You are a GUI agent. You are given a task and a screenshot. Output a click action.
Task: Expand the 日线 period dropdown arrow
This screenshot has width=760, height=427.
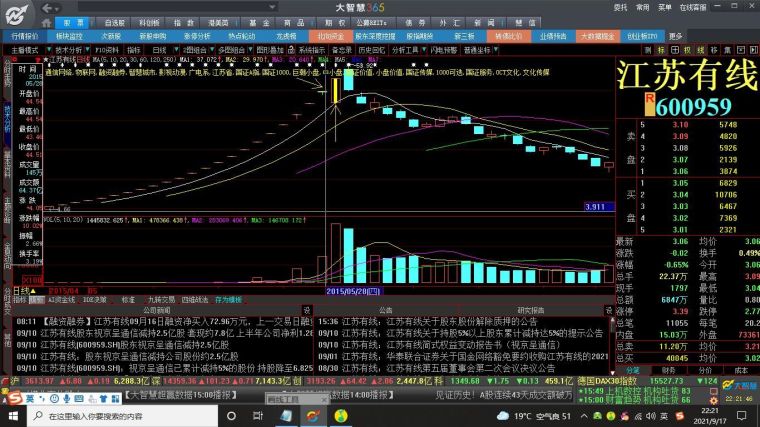click(176, 50)
